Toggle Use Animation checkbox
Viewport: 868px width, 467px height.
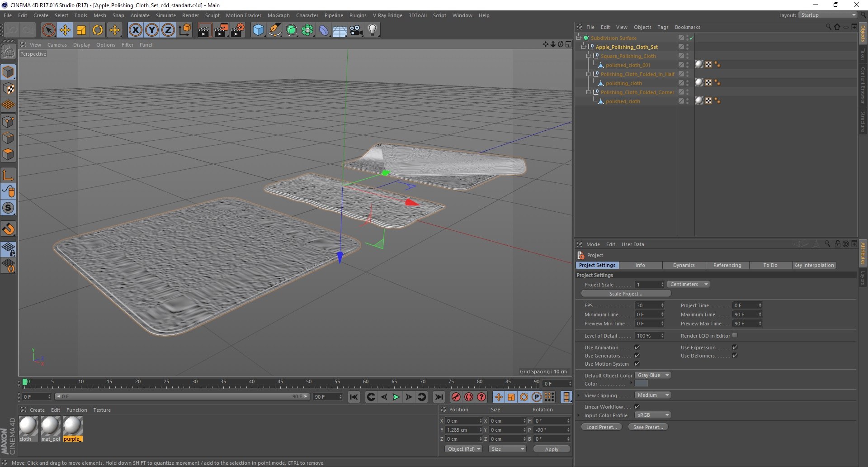(637, 348)
